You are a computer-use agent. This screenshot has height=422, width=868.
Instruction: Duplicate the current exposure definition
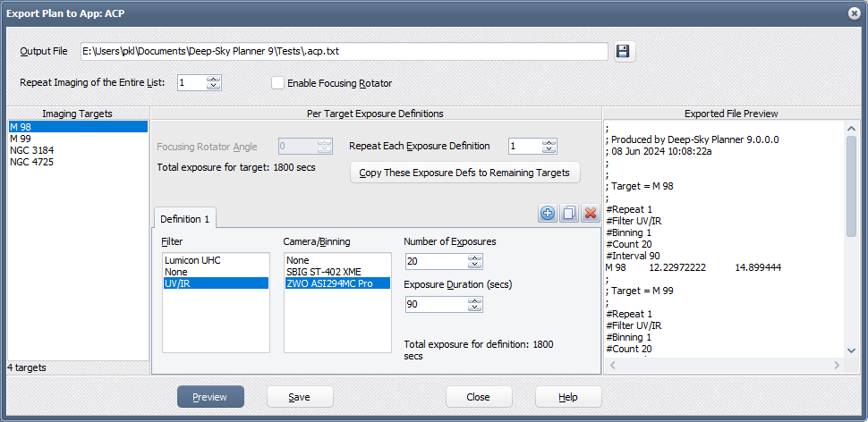(x=568, y=214)
